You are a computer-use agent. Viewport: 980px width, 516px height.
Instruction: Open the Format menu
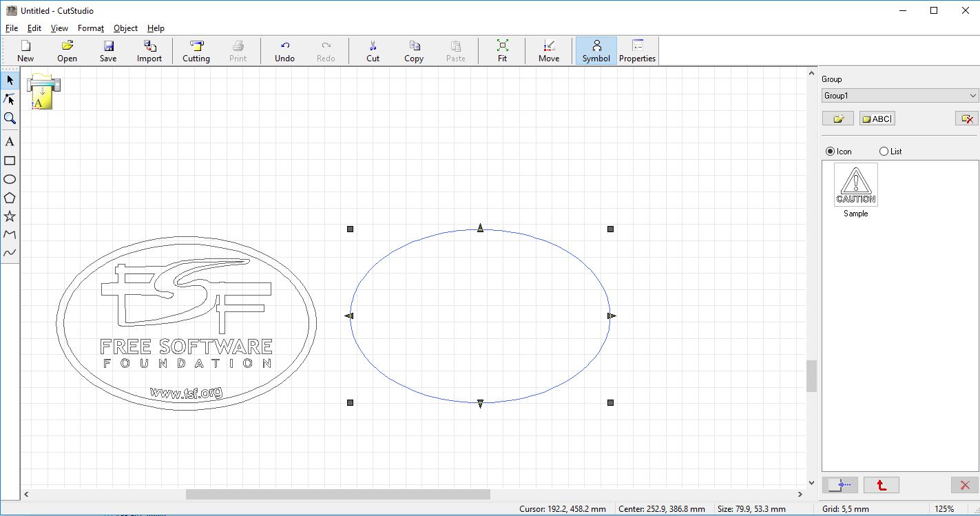91,28
